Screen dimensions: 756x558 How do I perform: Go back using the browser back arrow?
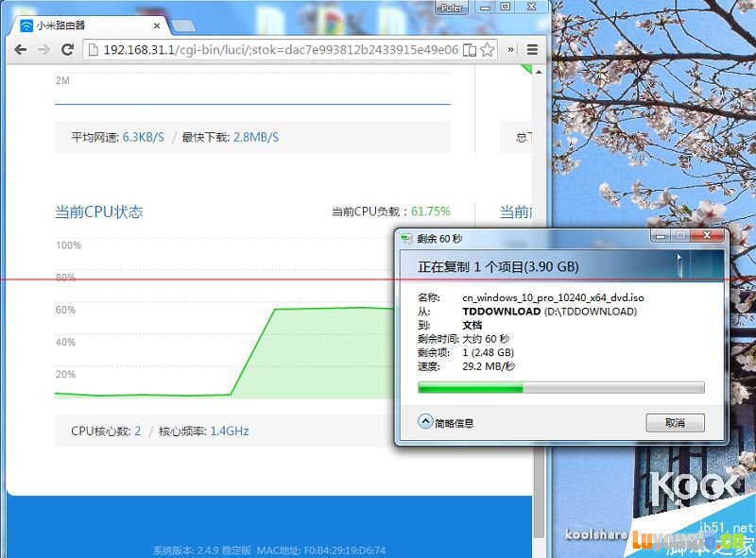click(x=20, y=50)
